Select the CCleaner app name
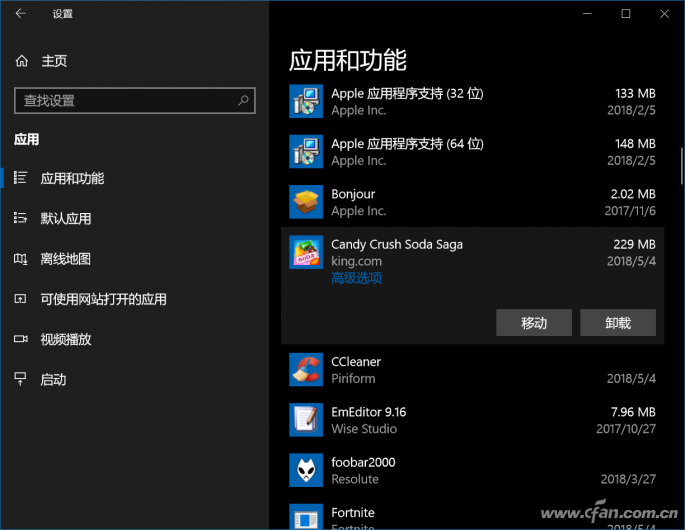 tap(356, 362)
